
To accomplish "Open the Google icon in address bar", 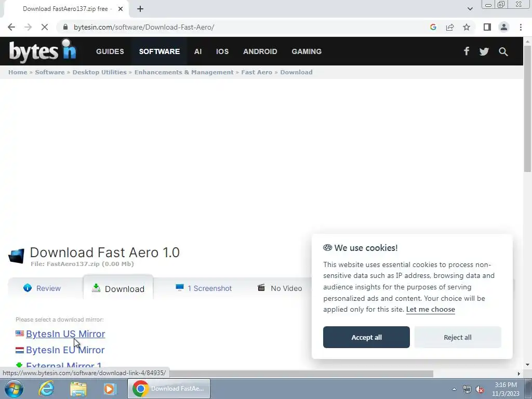I will (x=433, y=27).
